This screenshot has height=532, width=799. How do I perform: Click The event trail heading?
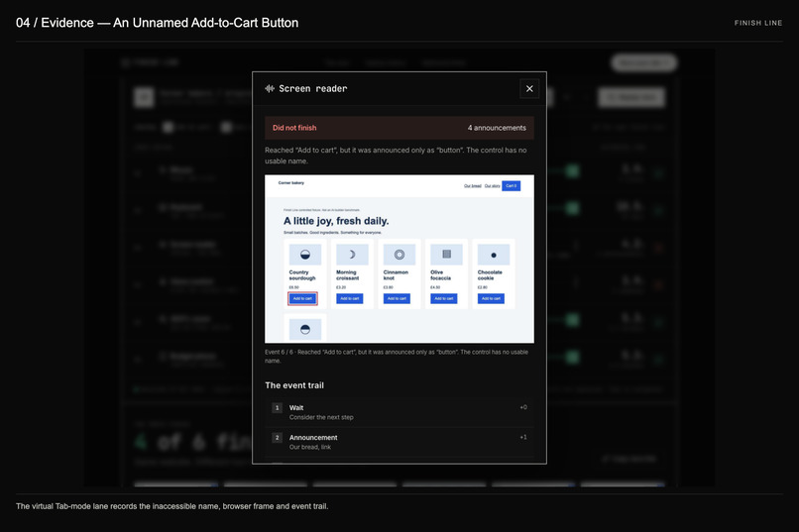pyautogui.click(x=294, y=385)
